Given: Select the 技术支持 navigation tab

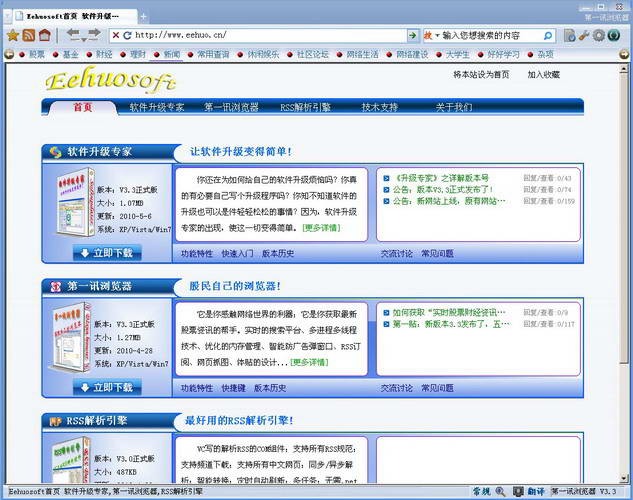Looking at the screenshot, I should click(379, 107).
